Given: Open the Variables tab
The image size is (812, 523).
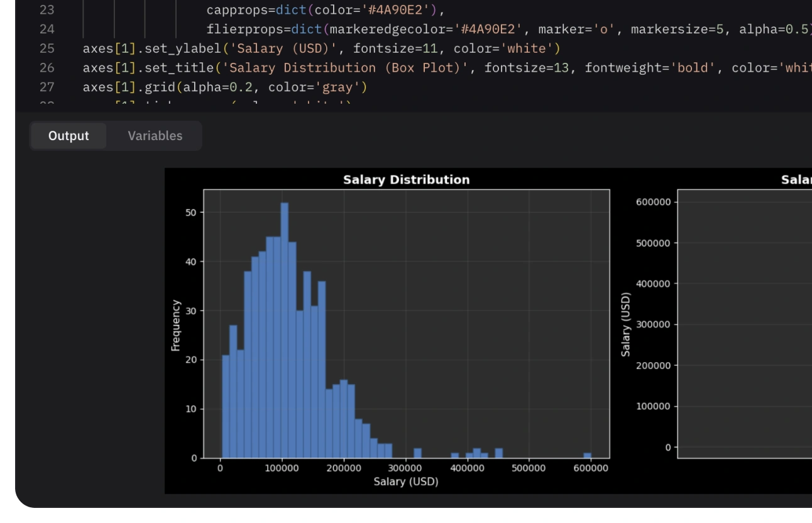Looking at the screenshot, I should 155,136.
